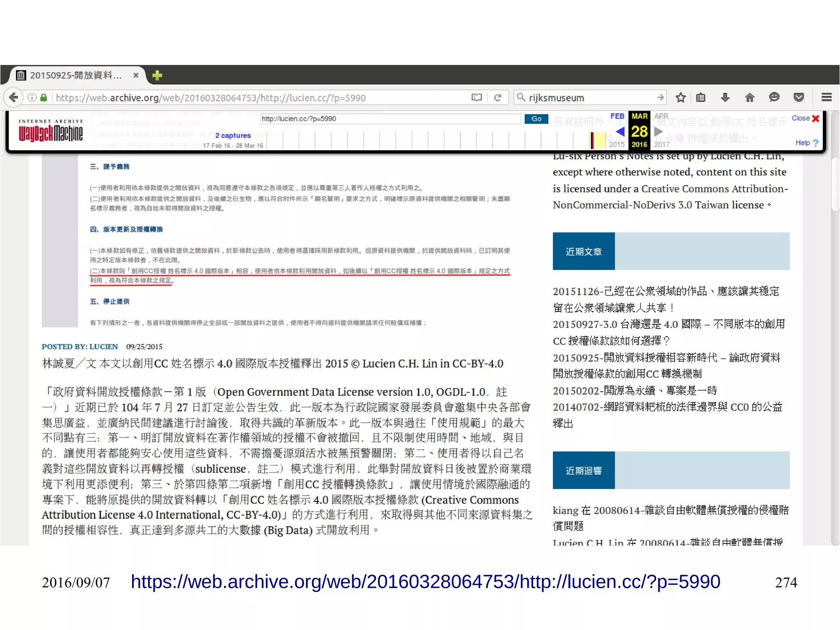Image resolution: width=840 pixels, height=630 pixels.
Task: Submit search with the go arrow
Action: [x=660, y=97]
